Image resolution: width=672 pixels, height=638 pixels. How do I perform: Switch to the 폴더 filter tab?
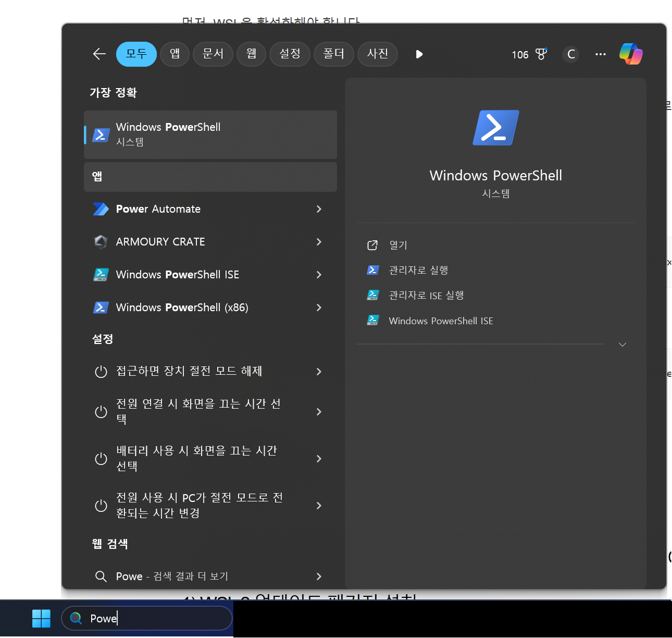point(334,54)
